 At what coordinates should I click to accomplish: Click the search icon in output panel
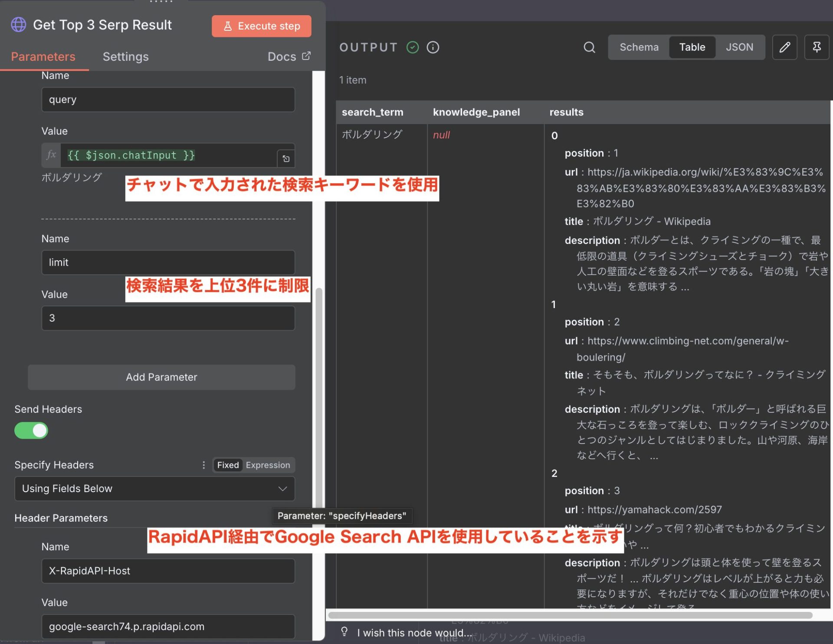(589, 47)
